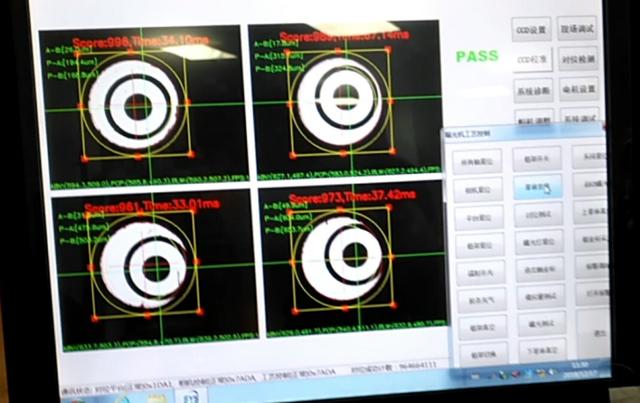
Task: Open the system tray clock
Action: coord(579,369)
